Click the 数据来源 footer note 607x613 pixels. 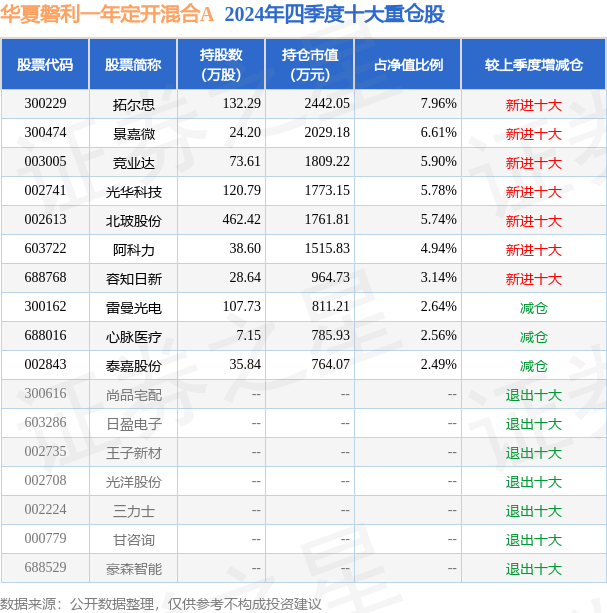[161, 602]
